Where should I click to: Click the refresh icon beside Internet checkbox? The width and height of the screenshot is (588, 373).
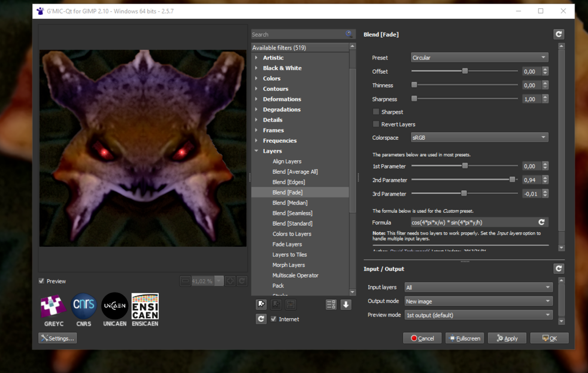coord(261,319)
